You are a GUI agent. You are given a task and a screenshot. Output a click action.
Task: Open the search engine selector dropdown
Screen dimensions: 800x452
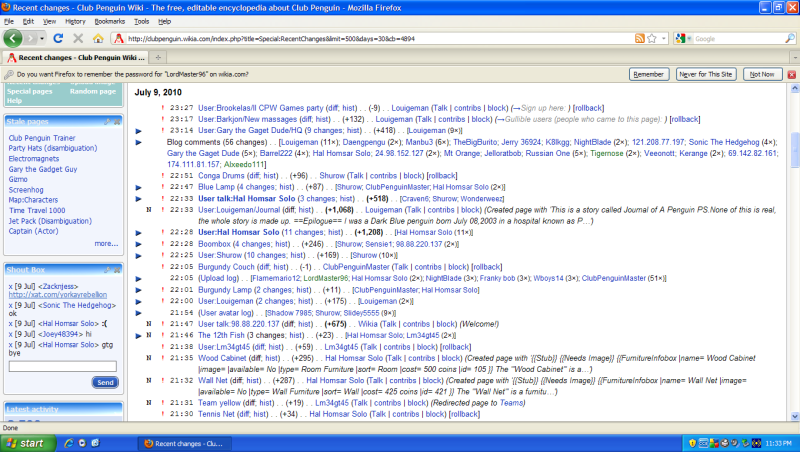[684, 38]
